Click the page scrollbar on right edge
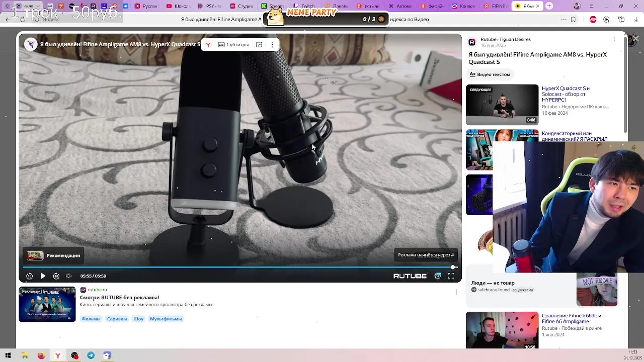This screenshot has width=644, height=362. click(626, 85)
